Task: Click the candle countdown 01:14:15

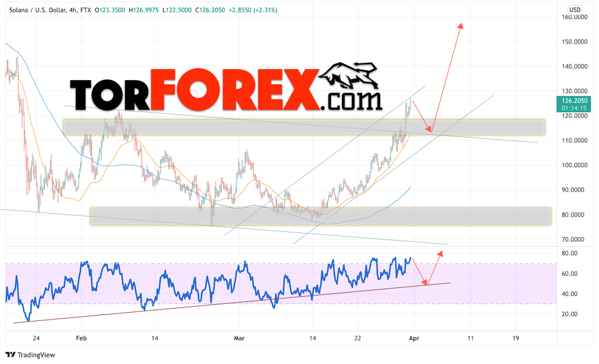Action: point(574,108)
